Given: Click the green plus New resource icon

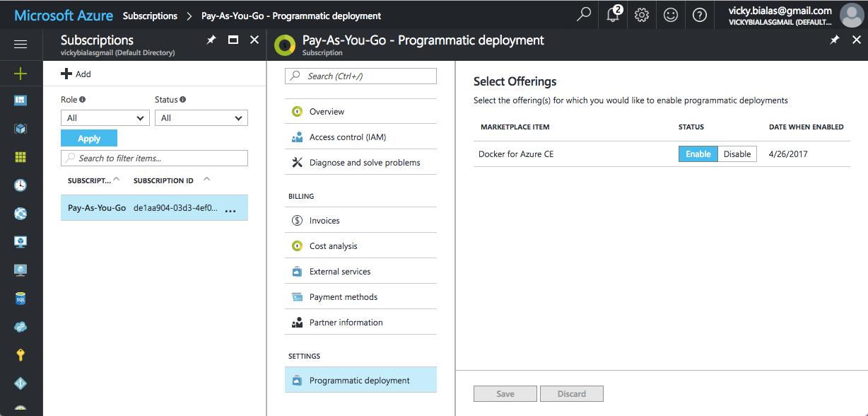Looking at the screenshot, I should (x=20, y=73).
